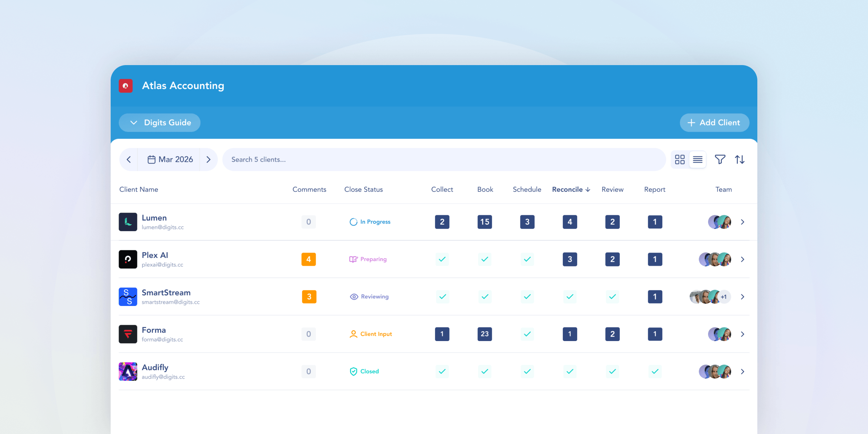
Task: Open Lumen Collect badge showing 2
Action: click(x=442, y=222)
